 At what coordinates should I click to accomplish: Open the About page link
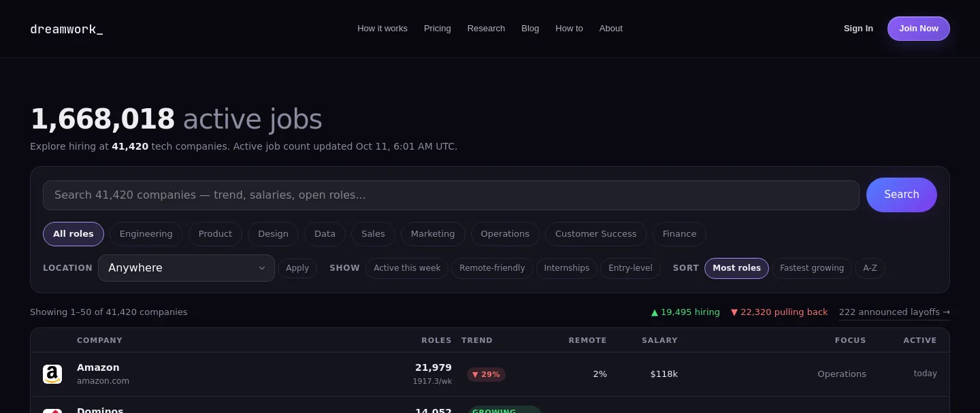pyautogui.click(x=611, y=29)
